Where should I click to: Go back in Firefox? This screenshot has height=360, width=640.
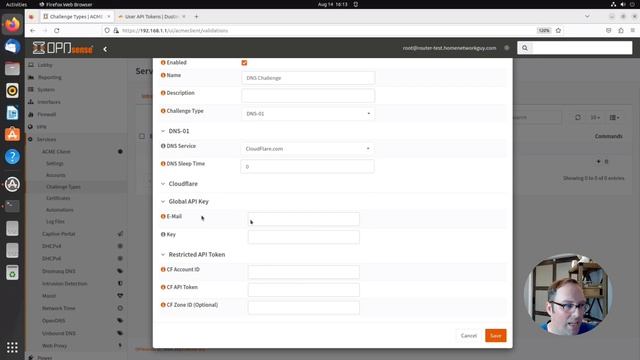33,31
